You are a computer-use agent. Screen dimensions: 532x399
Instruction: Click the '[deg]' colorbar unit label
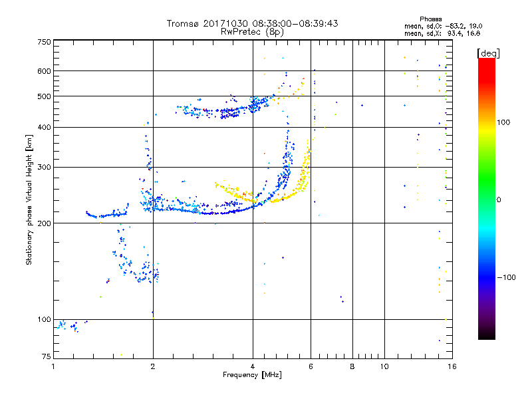pyautogui.click(x=488, y=53)
